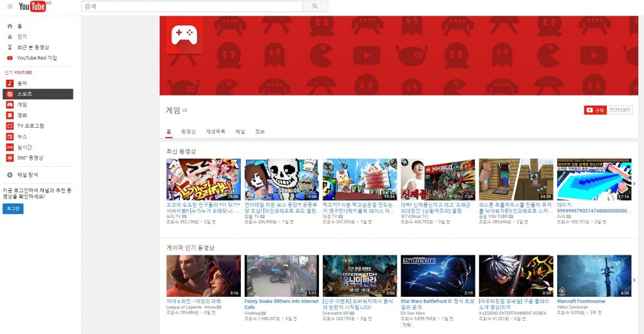The image size is (644, 334).
Task: Open the 1:11 internet cafe thumbnail
Action: [x=282, y=276]
